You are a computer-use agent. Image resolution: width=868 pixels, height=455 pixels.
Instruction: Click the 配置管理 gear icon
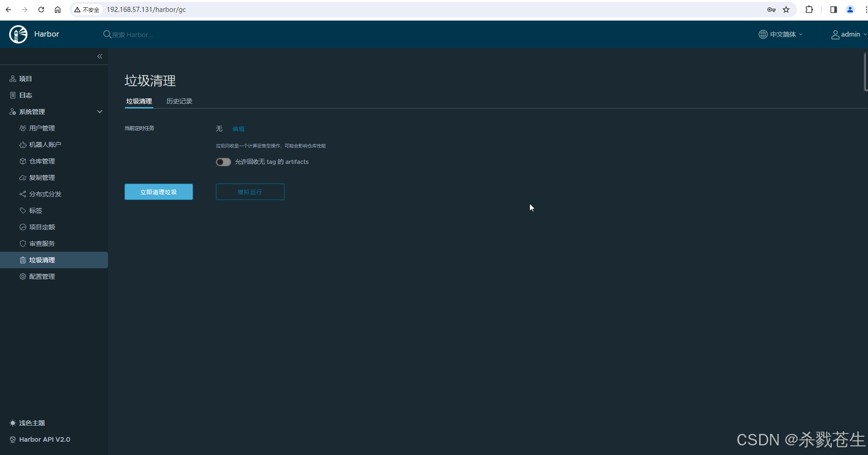(x=23, y=276)
